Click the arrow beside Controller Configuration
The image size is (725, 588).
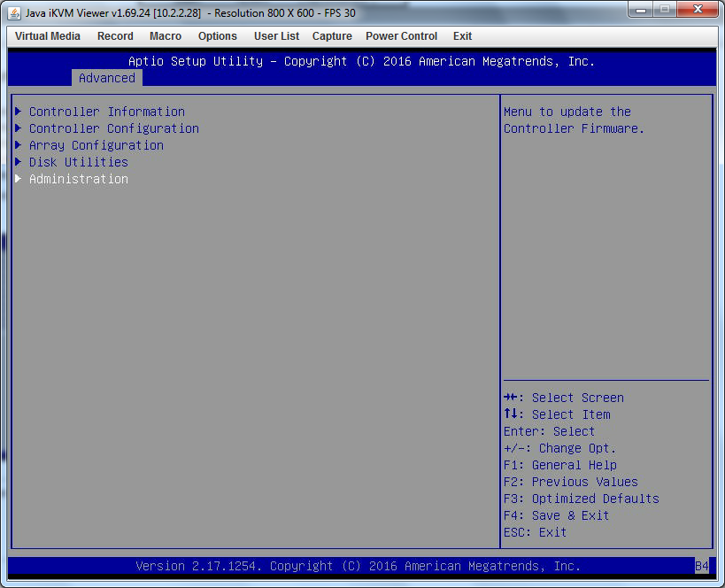click(19, 128)
